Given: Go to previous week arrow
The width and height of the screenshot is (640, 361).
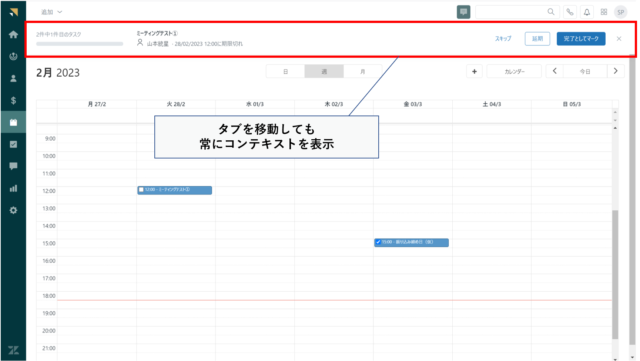Looking at the screenshot, I should pos(554,71).
